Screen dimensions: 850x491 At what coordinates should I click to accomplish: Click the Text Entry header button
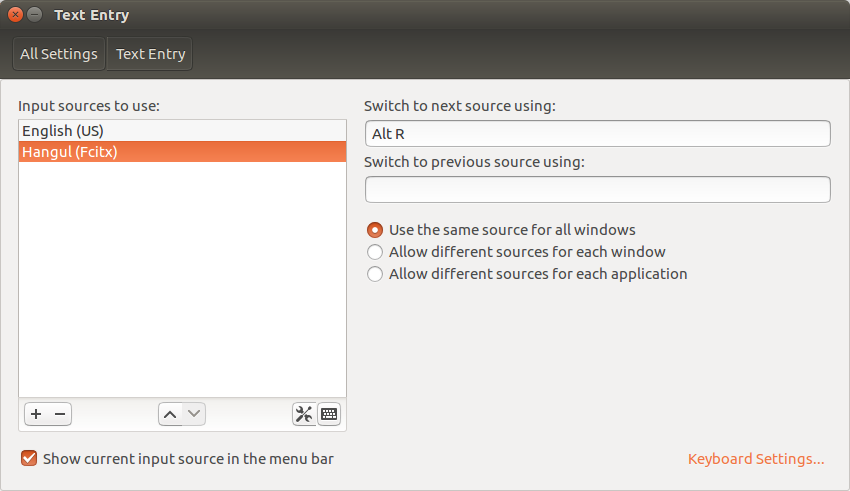[x=150, y=54]
